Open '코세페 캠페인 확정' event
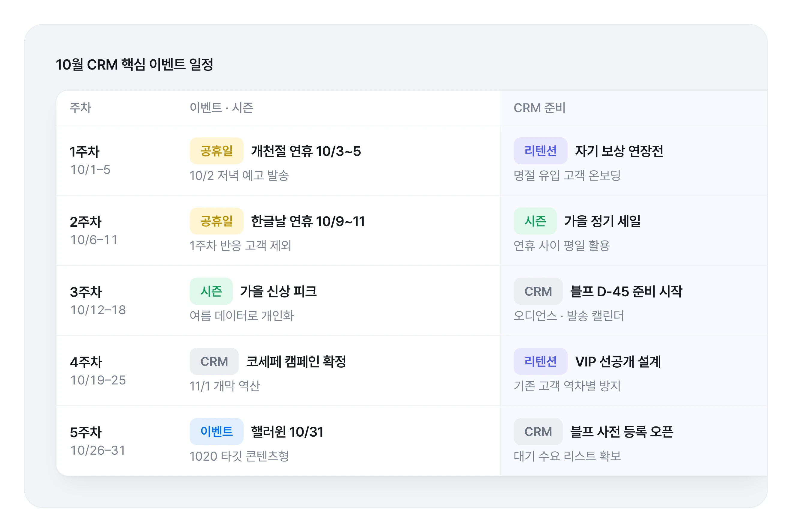792x532 pixels. (296, 362)
